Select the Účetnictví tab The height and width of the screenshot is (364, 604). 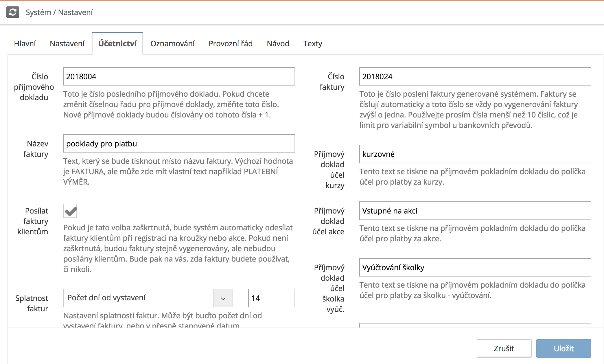click(117, 44)
